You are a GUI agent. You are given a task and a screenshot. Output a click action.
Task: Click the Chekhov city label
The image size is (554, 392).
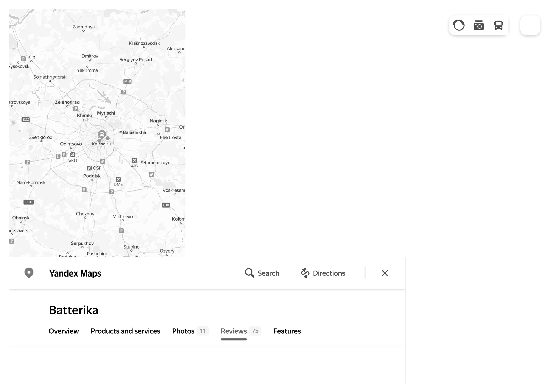pos(85,214)
